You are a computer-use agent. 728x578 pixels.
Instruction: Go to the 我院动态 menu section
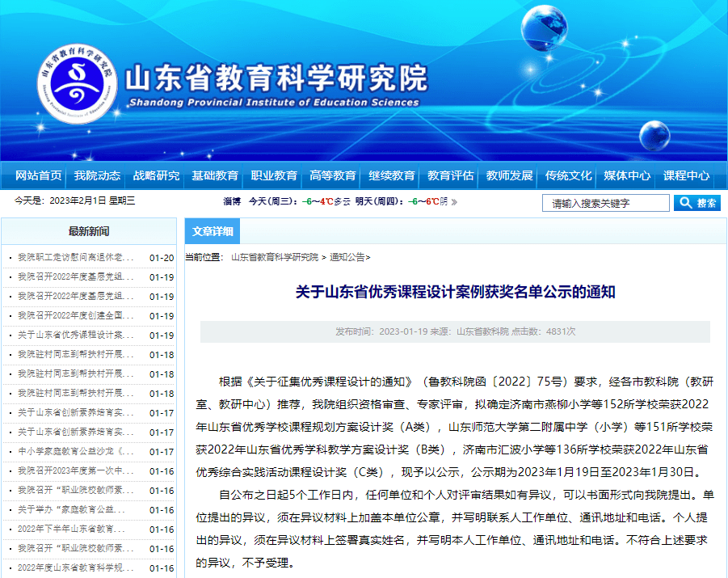(97, 175)
